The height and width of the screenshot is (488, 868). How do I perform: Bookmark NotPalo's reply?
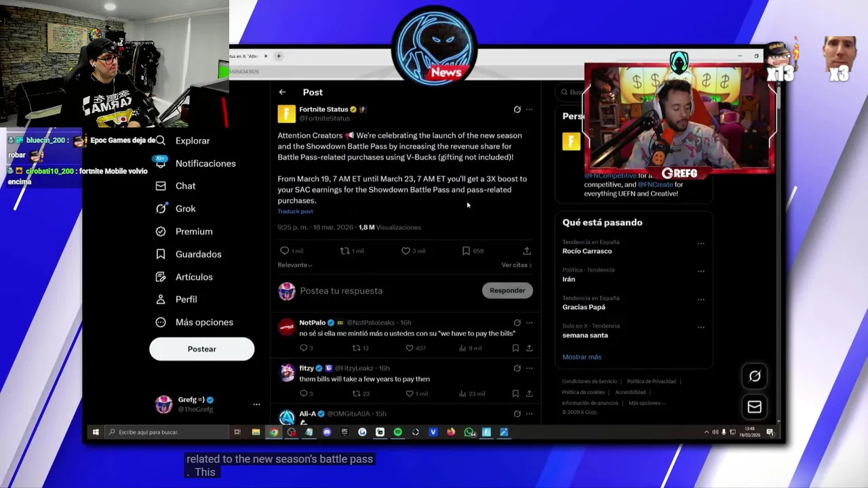pos(515,348)
